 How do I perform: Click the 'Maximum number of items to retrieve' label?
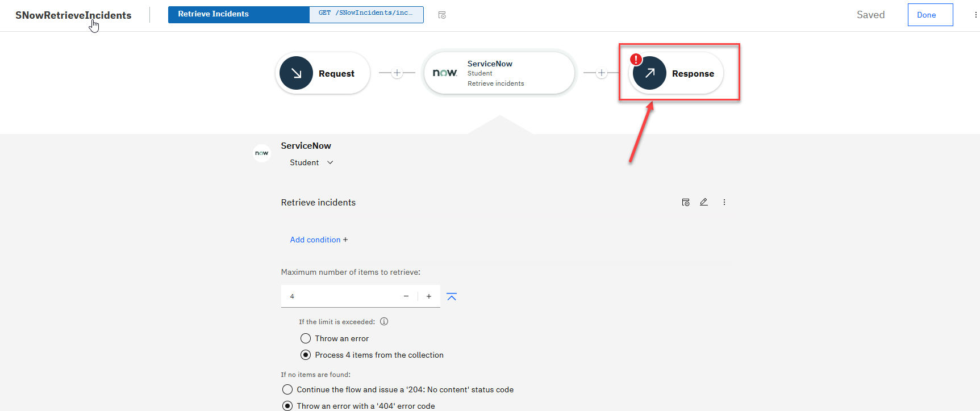pos(351,272)
